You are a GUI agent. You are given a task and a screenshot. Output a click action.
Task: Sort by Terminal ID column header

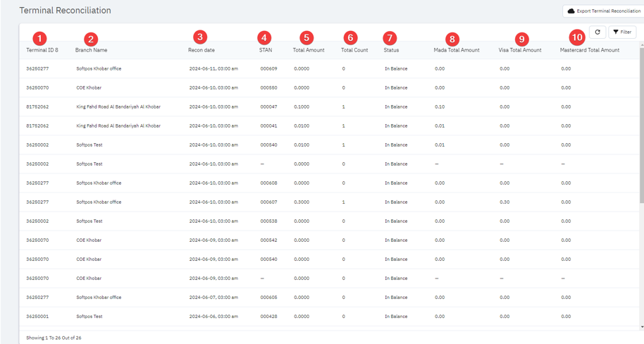[x=42, y=51]
